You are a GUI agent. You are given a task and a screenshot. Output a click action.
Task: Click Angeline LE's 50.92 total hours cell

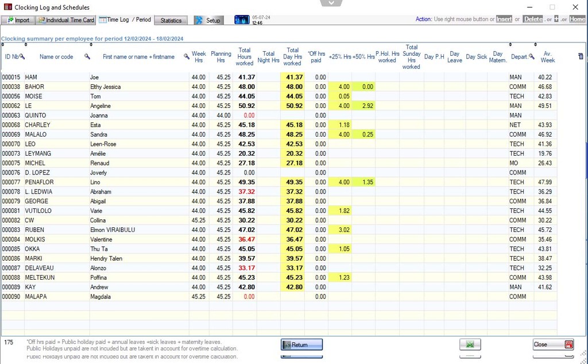point(246,106)
